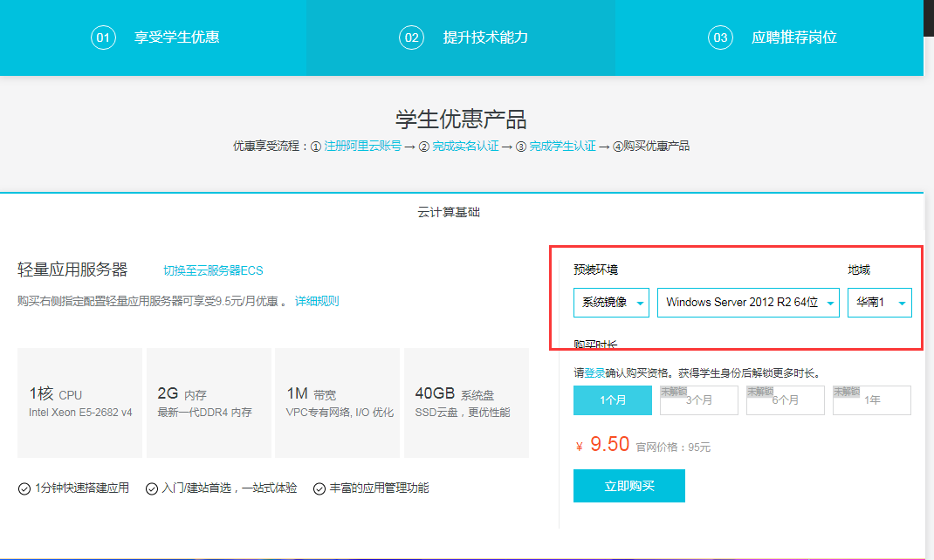
Task: Open the 享受学生优惠 tab
Action: pos(154,38)
